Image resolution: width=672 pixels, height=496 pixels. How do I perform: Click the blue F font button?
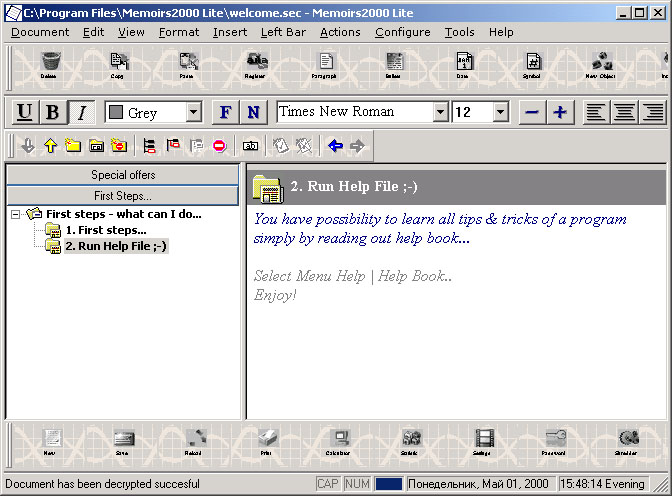(x=225, y=112)
